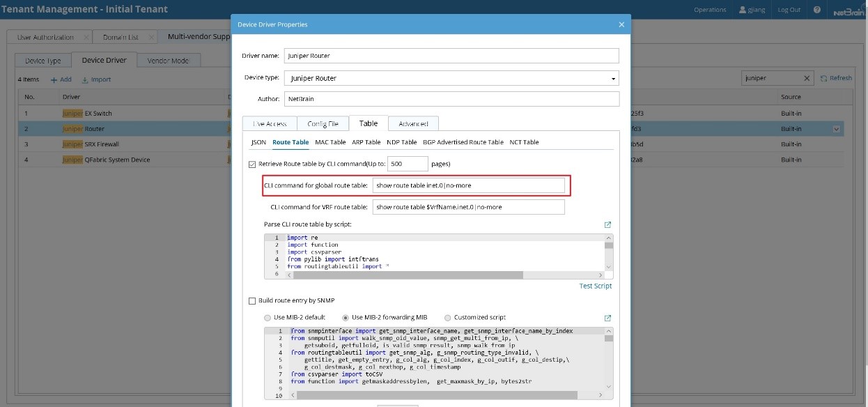Switch to the Vendor Model tab
868x407 pixels.
(x=169, y=61)
